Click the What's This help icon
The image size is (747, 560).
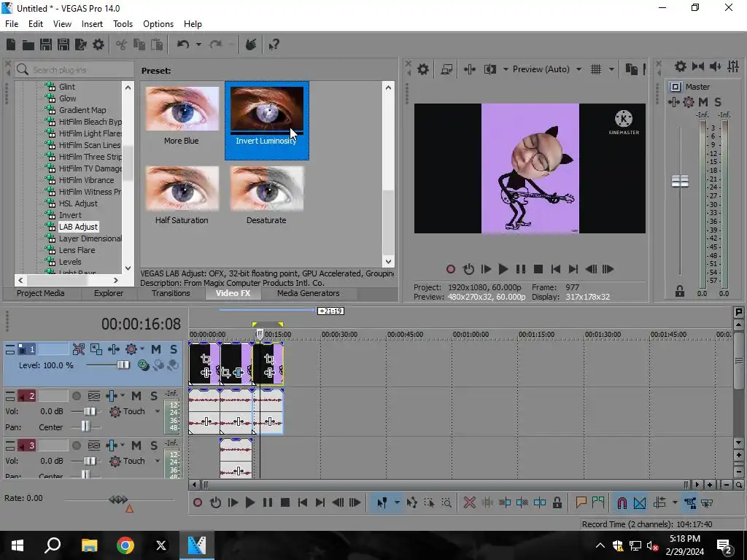coord(274,44)
